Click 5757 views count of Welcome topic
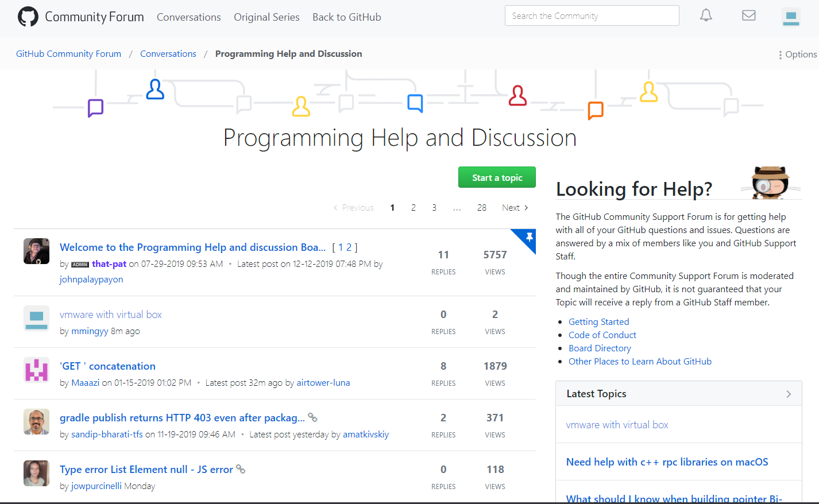 coord(495,255)
